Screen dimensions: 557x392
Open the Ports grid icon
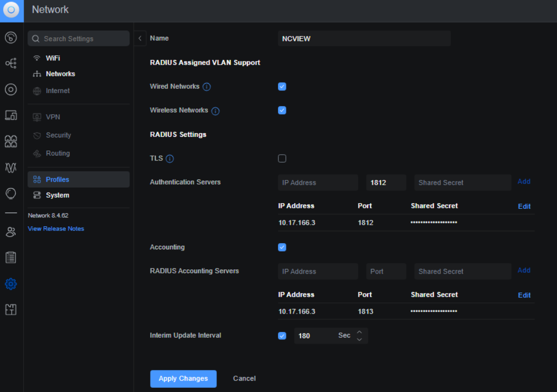tap(11, 142)
